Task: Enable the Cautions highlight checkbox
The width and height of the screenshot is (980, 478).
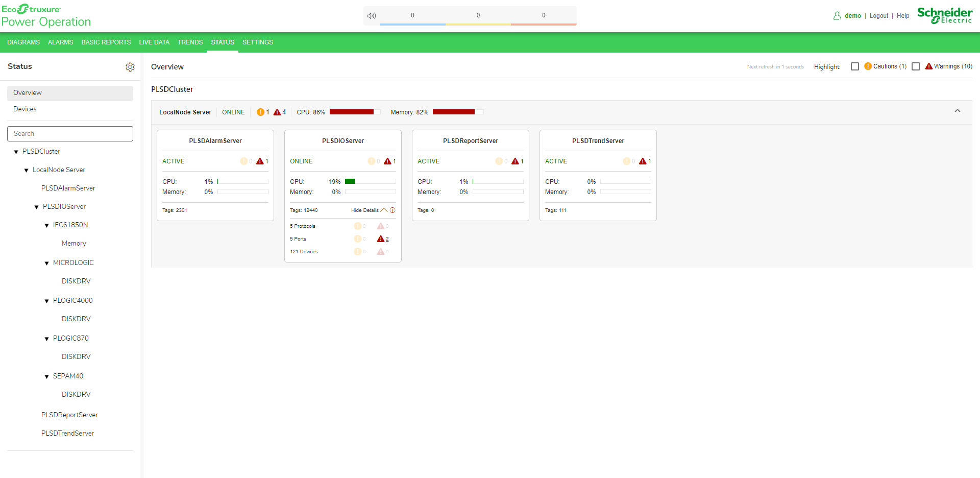Action: [x=855, y=66]
